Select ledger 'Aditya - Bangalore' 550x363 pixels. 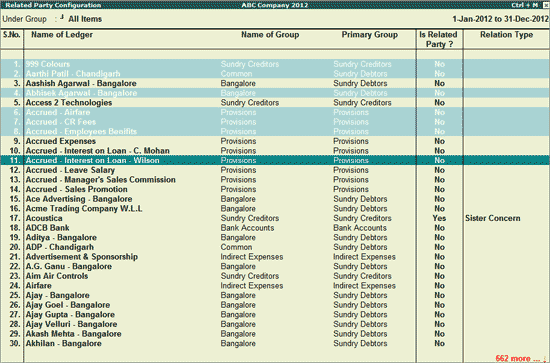tap(61, 237)
